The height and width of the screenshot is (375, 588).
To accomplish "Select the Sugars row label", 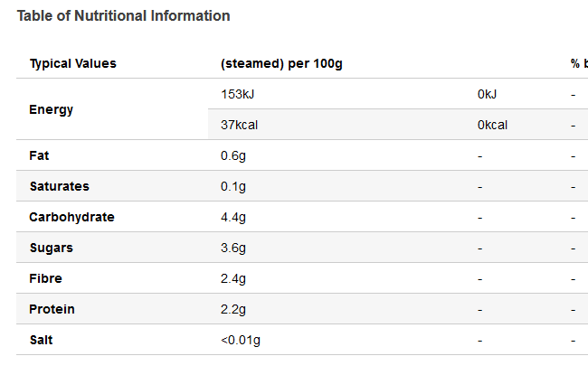I will (52, 248).
